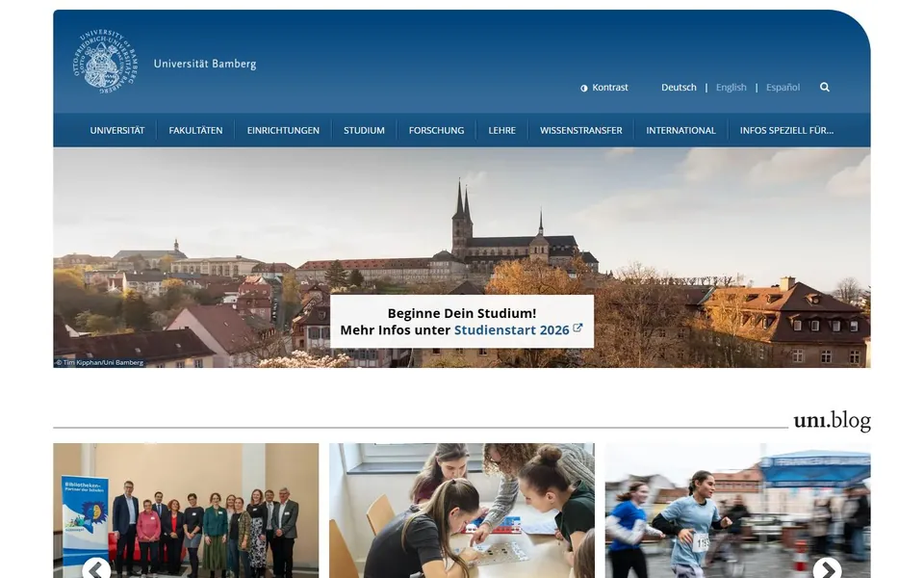
Task: Open the Fakultäten menu
Action: click(195, 130)
